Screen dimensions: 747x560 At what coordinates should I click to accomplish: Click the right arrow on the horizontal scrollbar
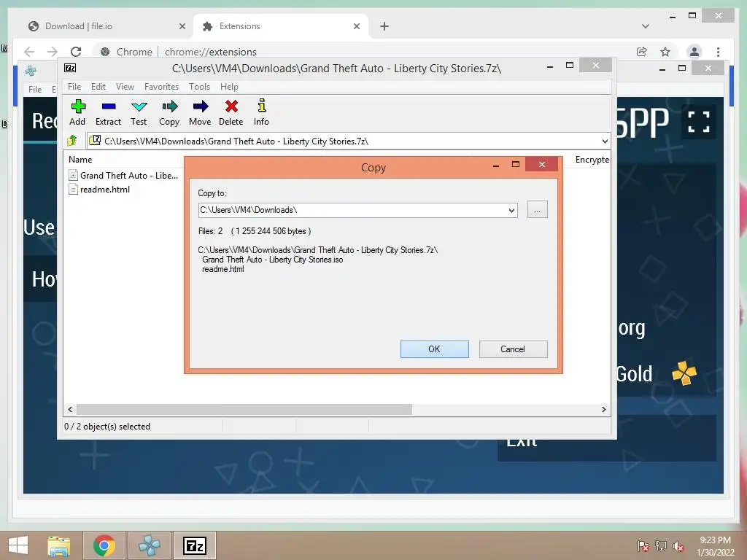603,410
